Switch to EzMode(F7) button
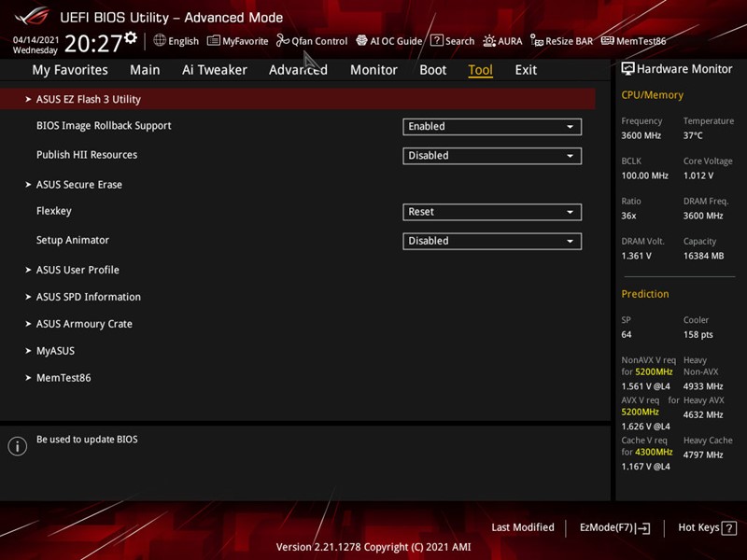 click(x=614, y=528)
